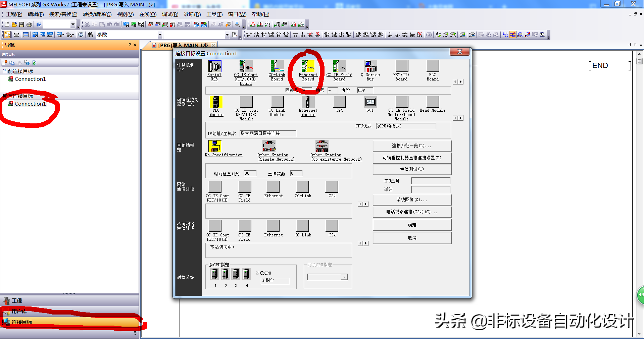Switch to the 工程 navigation tab
Viewport: 644px width, 339px height.
tap(69, 301)
